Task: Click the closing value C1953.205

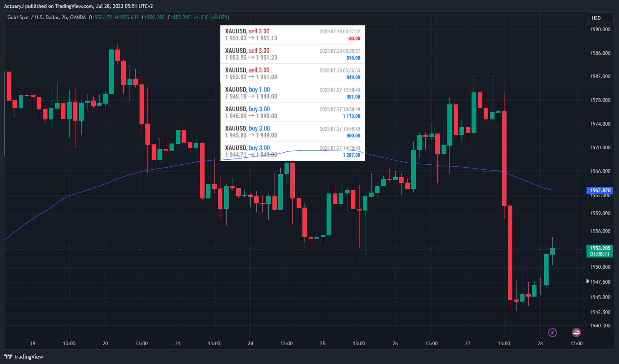Action: point(179,17)
